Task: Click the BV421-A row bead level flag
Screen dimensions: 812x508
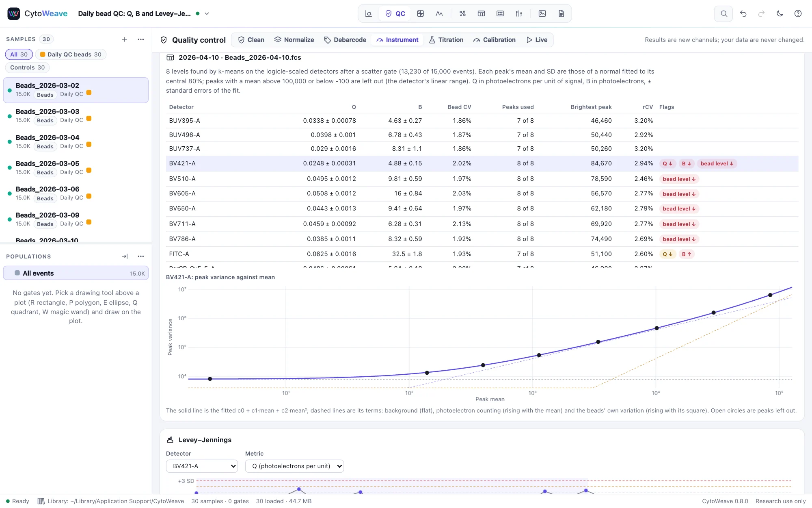Action: click(x=717, y=164)
